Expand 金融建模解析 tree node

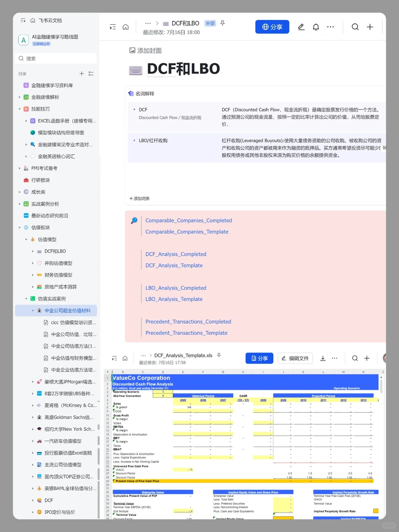click(20, 97)
